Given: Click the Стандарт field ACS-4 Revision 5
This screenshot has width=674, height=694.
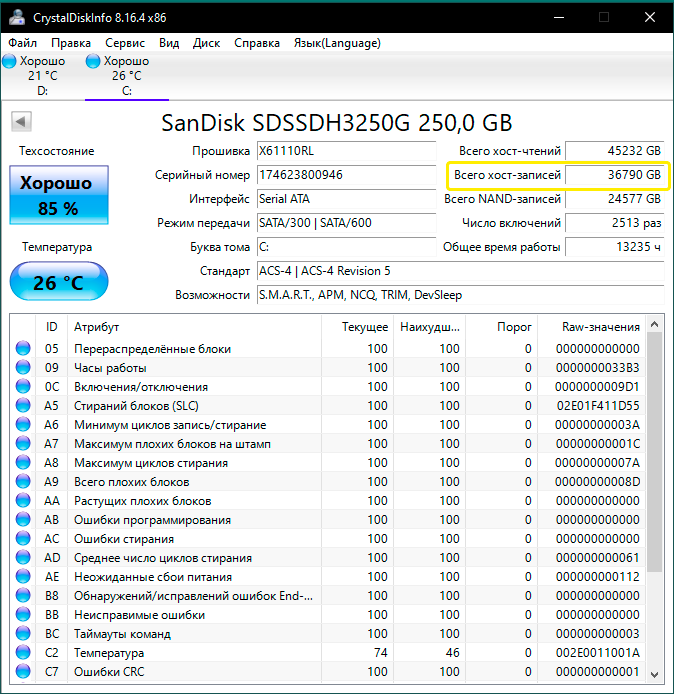Looking at the screenshot, I should 461,270.
